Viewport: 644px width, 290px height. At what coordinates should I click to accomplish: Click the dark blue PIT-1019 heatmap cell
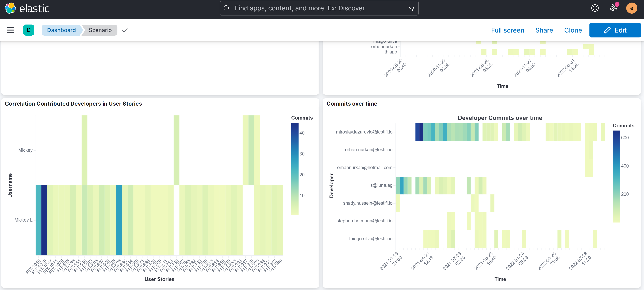(44, 220)
